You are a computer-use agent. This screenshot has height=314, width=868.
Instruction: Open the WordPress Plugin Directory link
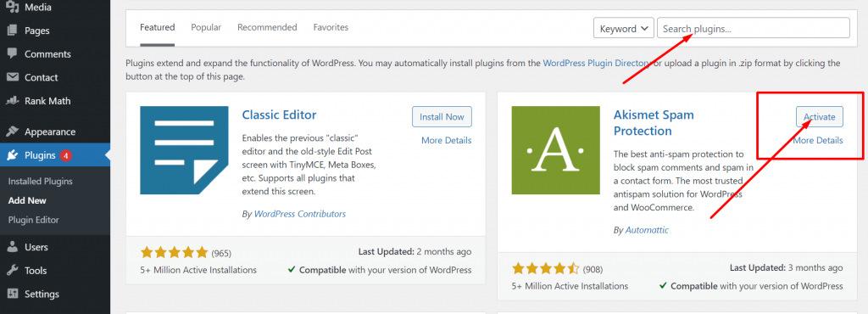click(x=597, y=63)
